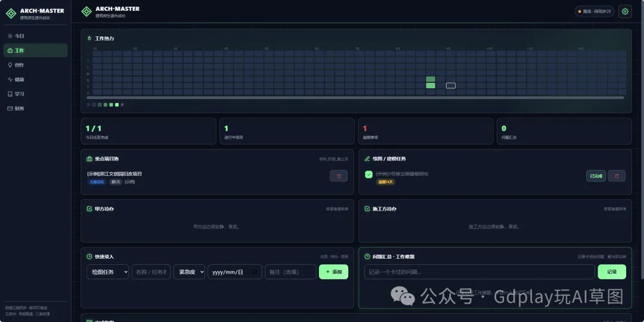Open the 紧急度 urgency dropdown

point(190,272)
